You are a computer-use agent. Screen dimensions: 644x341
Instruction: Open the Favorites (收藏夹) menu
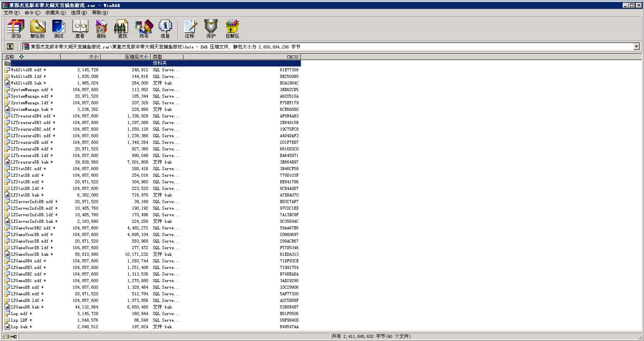56,13
